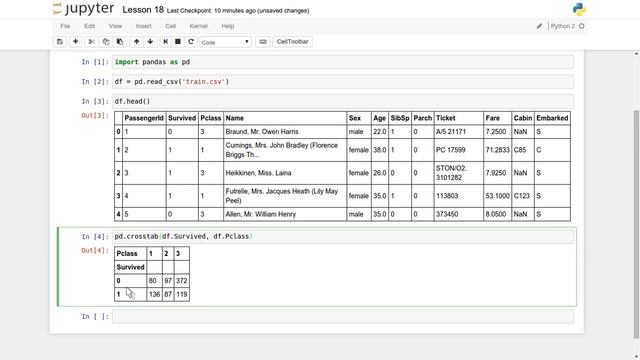Screen dimensions: 640x360
Task: Open the Help menu
Action: tap(228, 26)
